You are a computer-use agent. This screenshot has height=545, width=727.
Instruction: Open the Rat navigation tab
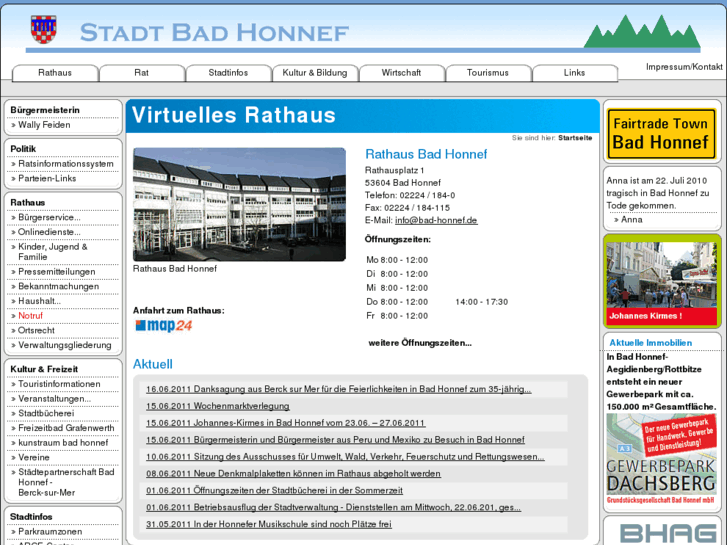(142, 73)
